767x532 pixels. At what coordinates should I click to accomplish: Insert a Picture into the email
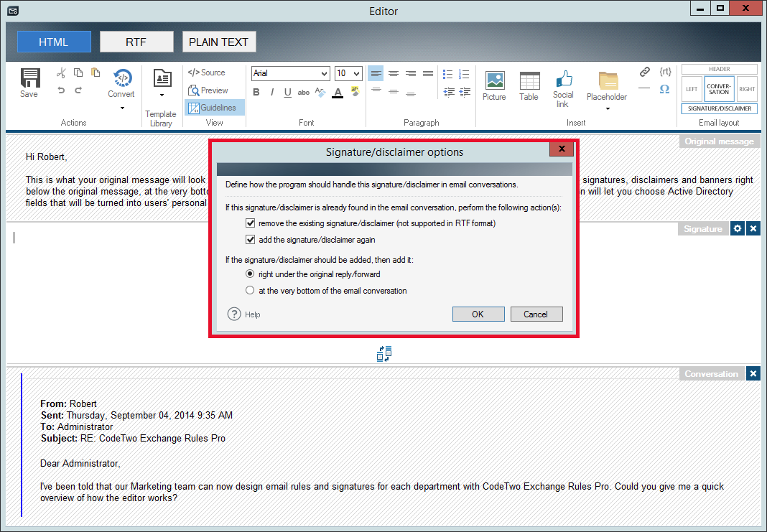(x=494, y=83)
